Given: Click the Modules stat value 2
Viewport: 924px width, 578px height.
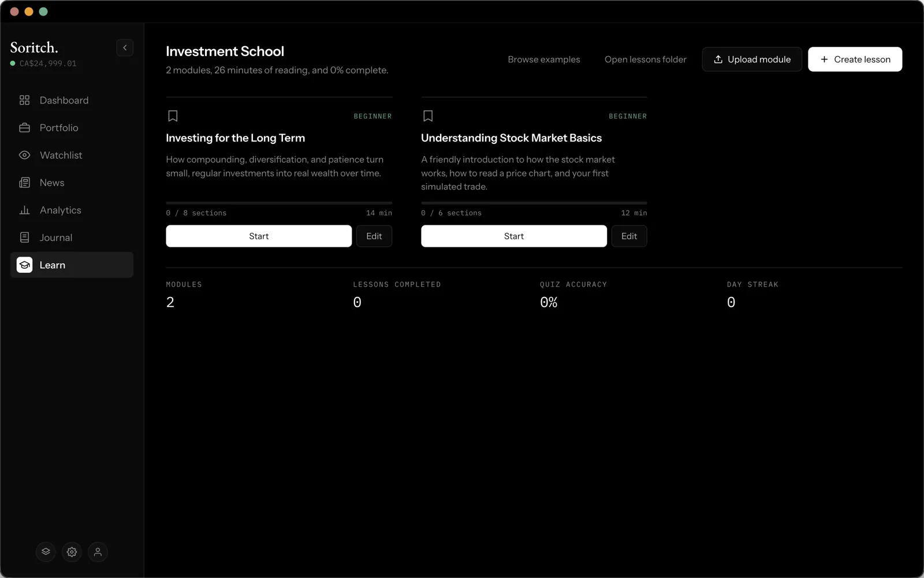Looking at the screenshot, I should point(170,302).
